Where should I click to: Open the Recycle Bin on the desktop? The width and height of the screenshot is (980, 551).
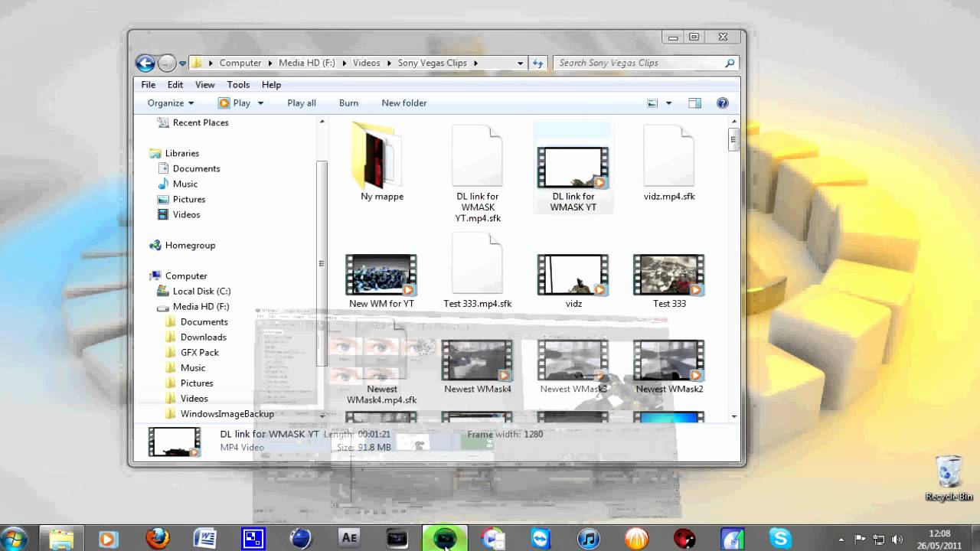point(949,479)
